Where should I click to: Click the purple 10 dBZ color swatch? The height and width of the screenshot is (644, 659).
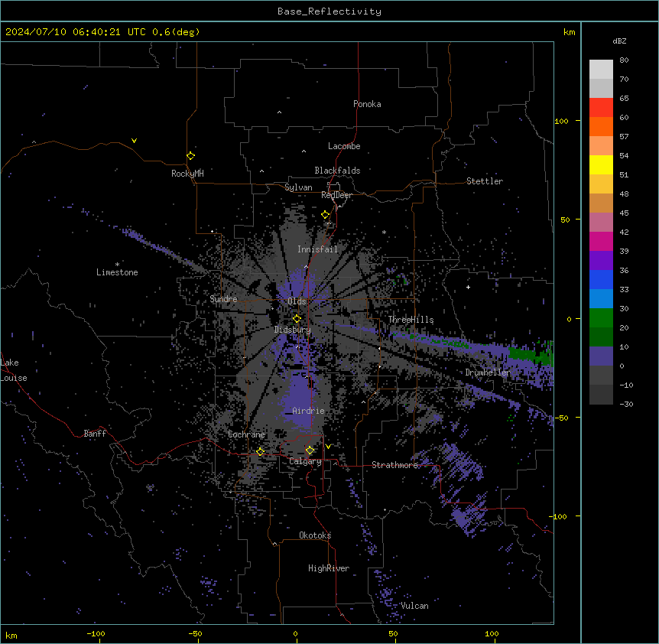(601, 356)
